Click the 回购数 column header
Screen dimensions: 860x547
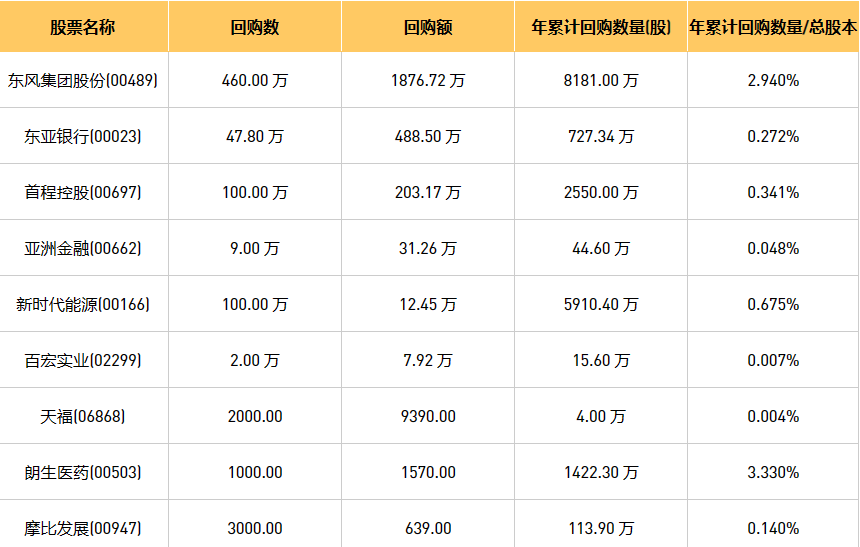(x=255, y=27)
